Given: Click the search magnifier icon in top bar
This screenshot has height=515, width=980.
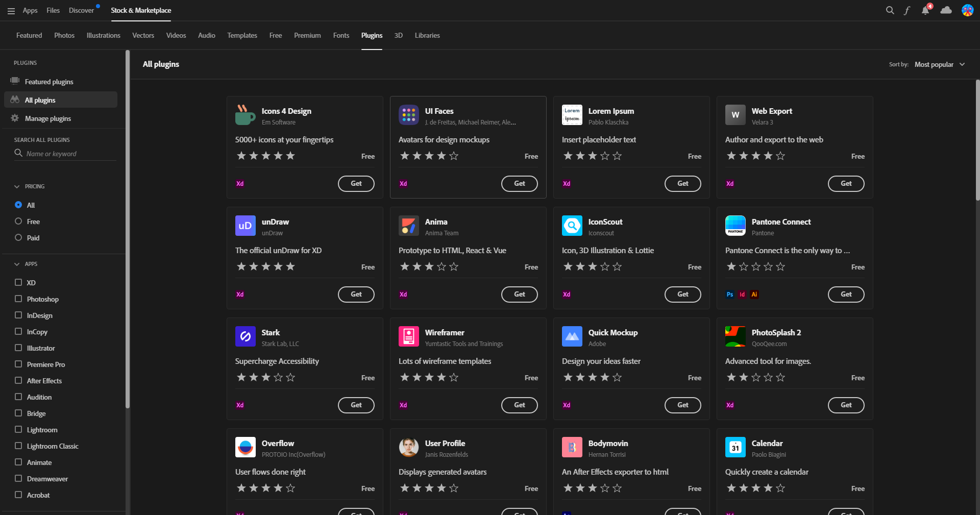Looking at the screenshot, I should pos(890,10).
